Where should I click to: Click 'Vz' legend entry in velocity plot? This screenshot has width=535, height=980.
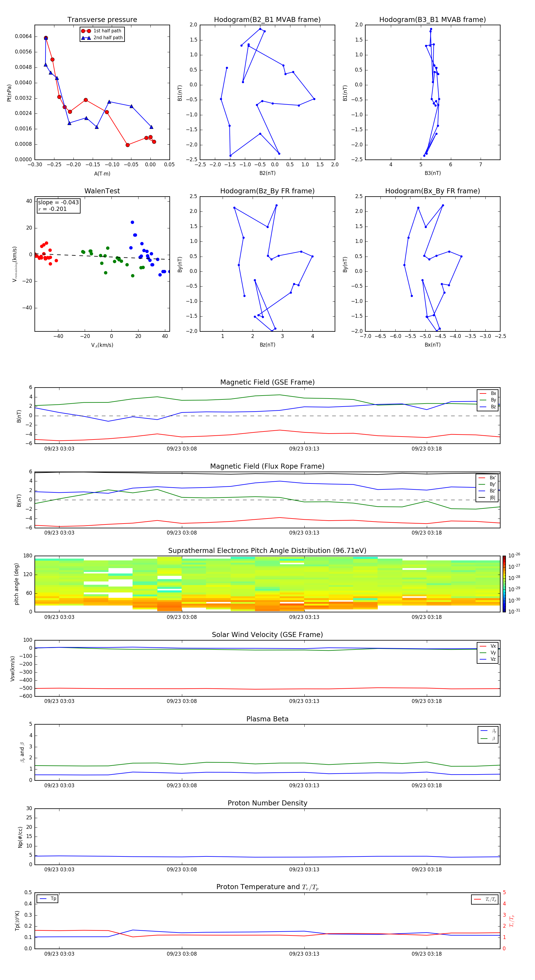[488, 659]
